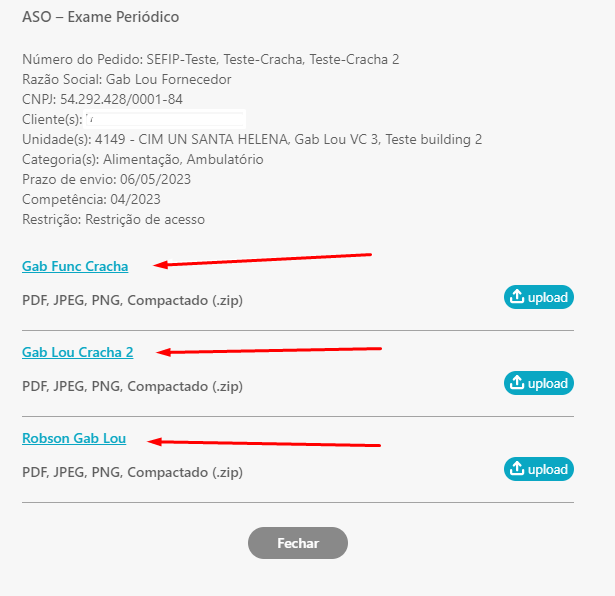
Task: Select the Número do Pedido text line
Action: click(211, 59)
